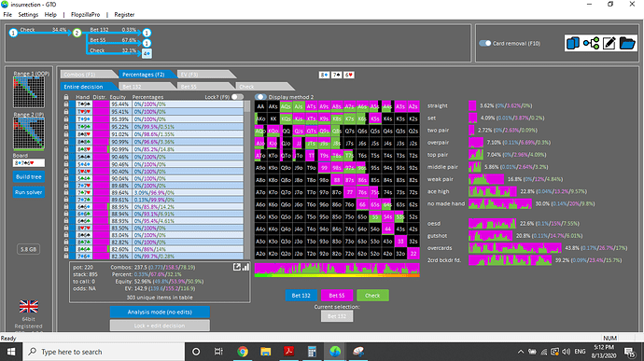Select the Bet 55 branch in tree

(98, 40)
